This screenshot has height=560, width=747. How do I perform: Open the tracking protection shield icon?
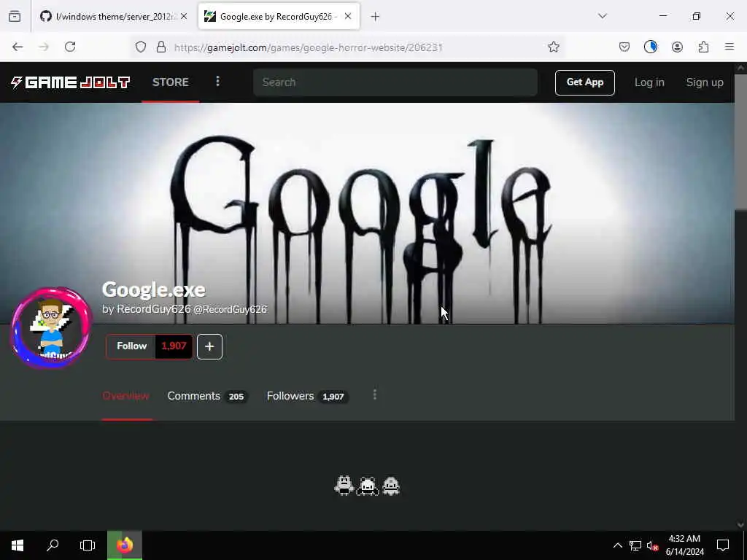tap(141, 47)
